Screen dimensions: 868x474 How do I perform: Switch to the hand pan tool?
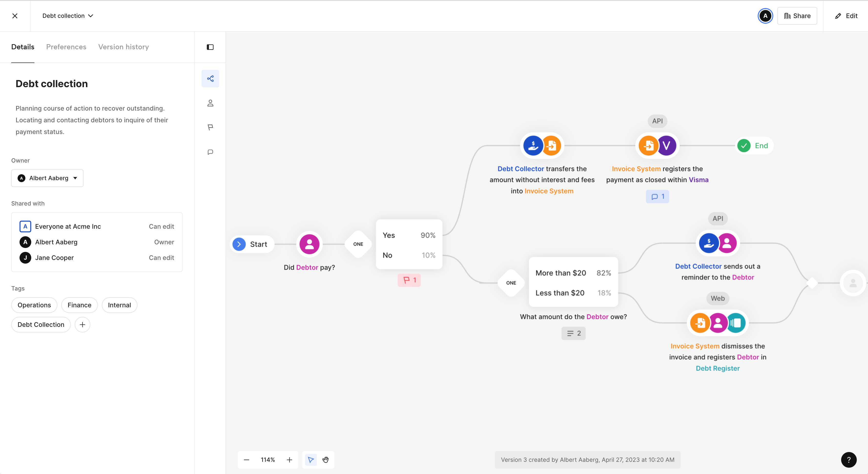326,460
